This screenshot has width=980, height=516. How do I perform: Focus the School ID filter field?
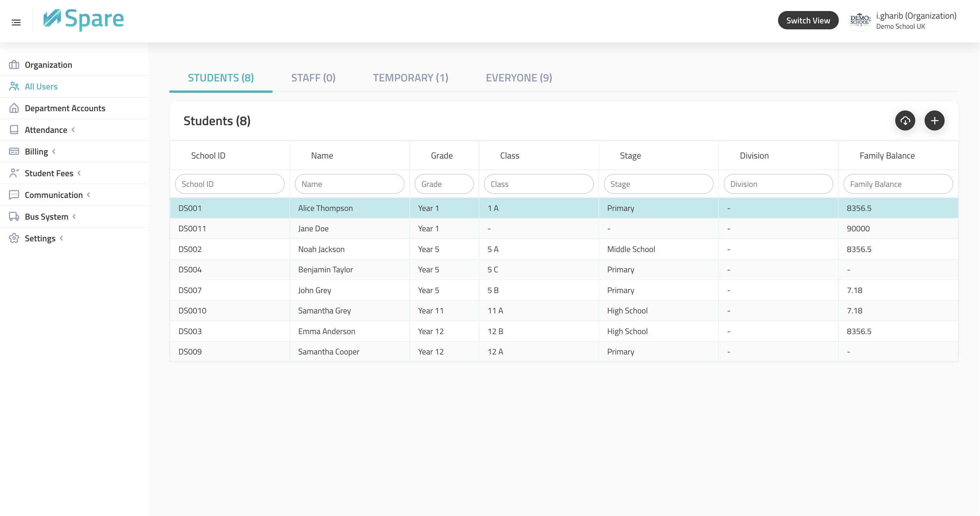click(x=229, y=184)
